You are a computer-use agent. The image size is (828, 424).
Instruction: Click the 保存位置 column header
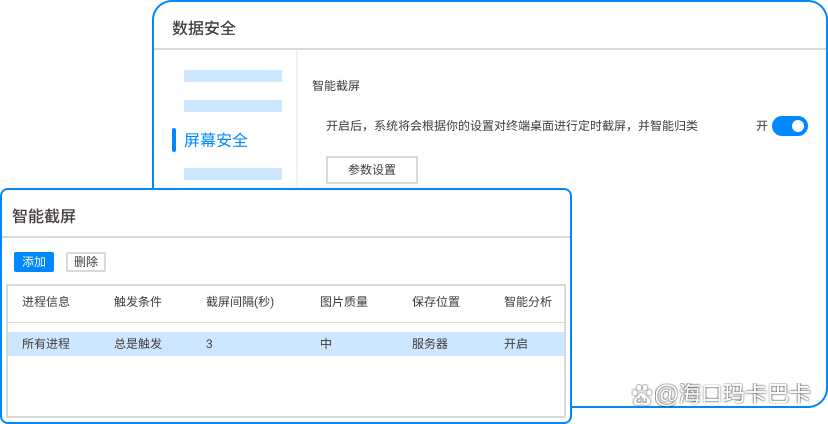tap(436, 302)
